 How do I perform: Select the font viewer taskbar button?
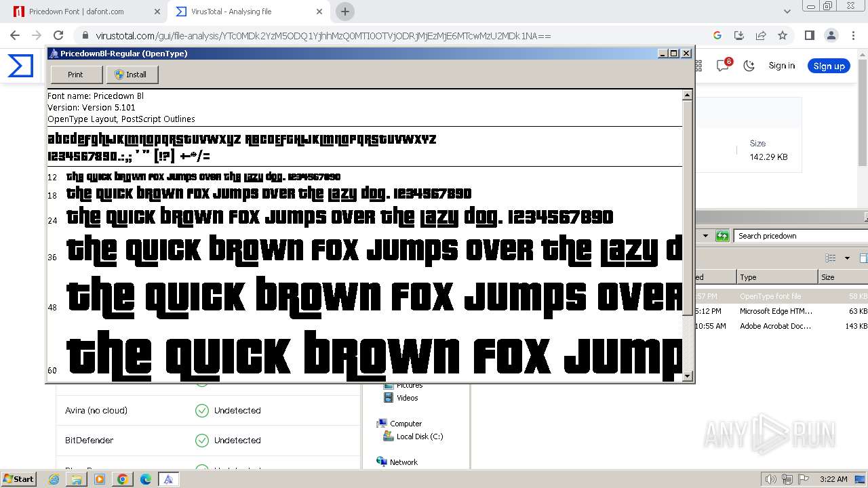[x=168, y=479]
